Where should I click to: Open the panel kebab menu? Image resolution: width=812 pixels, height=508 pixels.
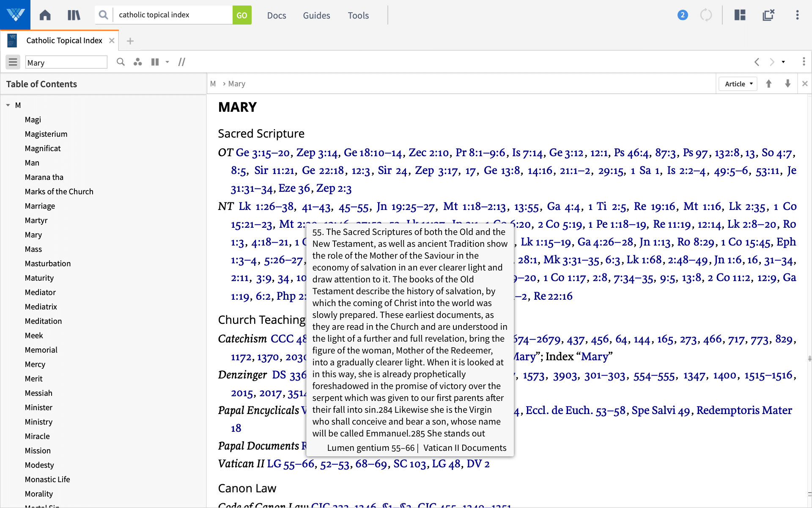[804, 62]
